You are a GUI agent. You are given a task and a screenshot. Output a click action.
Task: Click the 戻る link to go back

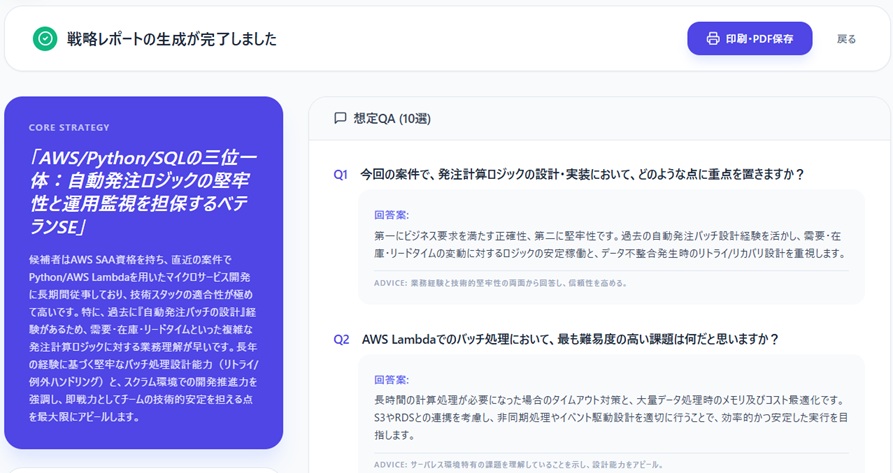click(846, 39)
